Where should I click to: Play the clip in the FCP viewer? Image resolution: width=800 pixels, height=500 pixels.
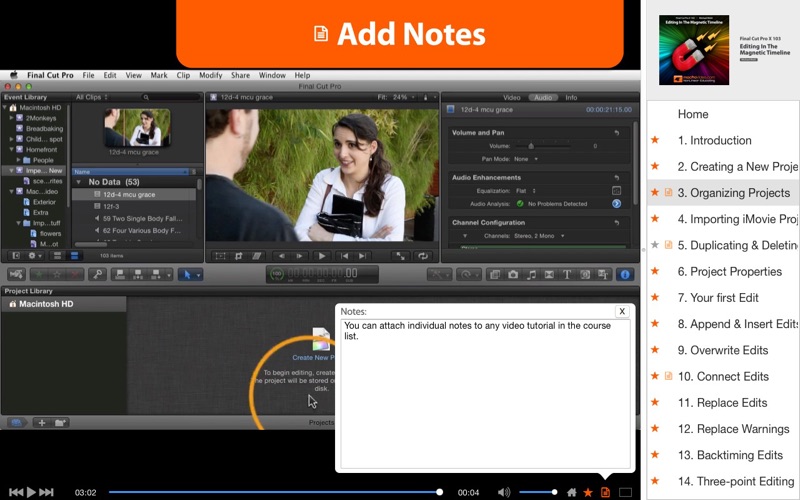[x=321, y=256]
